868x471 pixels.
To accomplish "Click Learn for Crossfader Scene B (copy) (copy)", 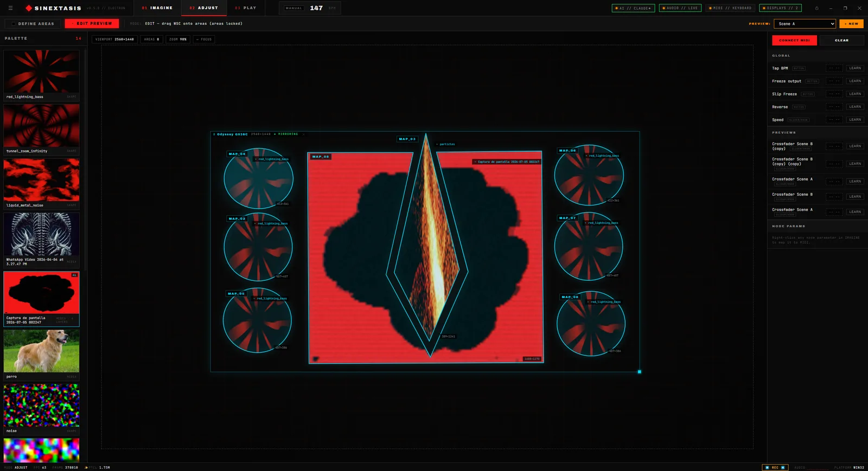I will coord(855,164).
